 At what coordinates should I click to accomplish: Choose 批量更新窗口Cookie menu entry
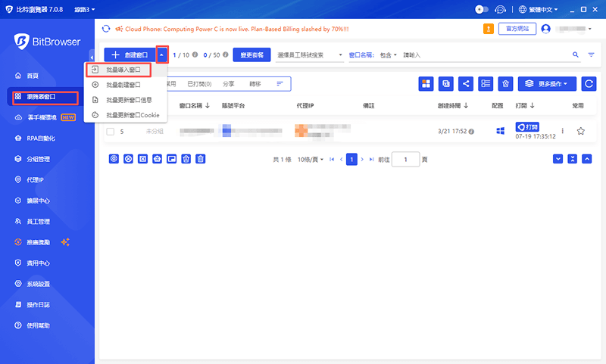(x=132, y=115)
